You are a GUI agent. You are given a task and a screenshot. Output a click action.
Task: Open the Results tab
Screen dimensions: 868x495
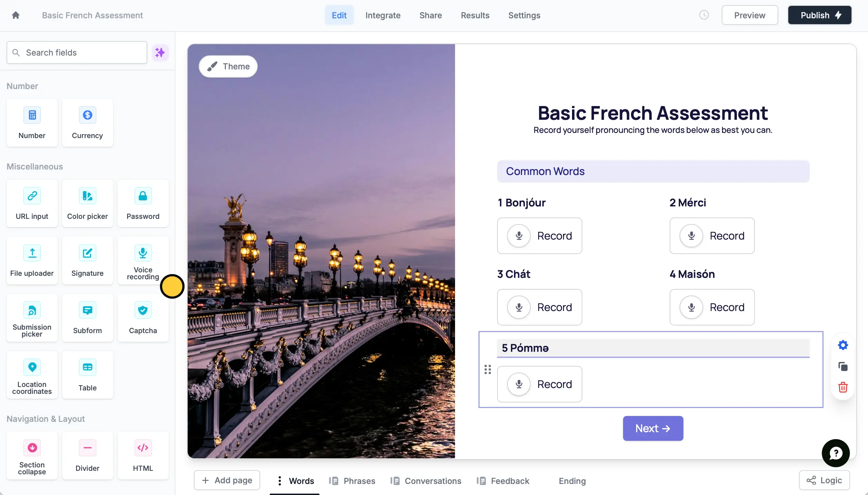[475, 15]
